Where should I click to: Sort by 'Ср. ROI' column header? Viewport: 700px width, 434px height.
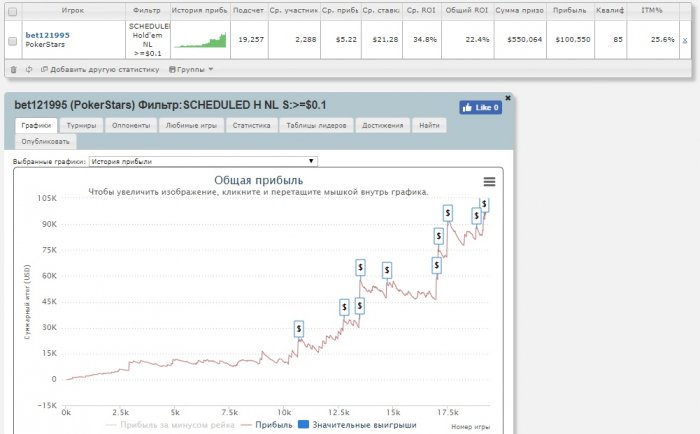pos(421,10)
